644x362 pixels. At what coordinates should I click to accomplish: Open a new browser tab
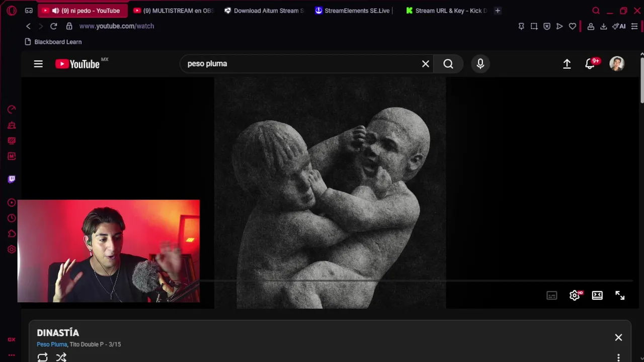(x=498, y=11)
